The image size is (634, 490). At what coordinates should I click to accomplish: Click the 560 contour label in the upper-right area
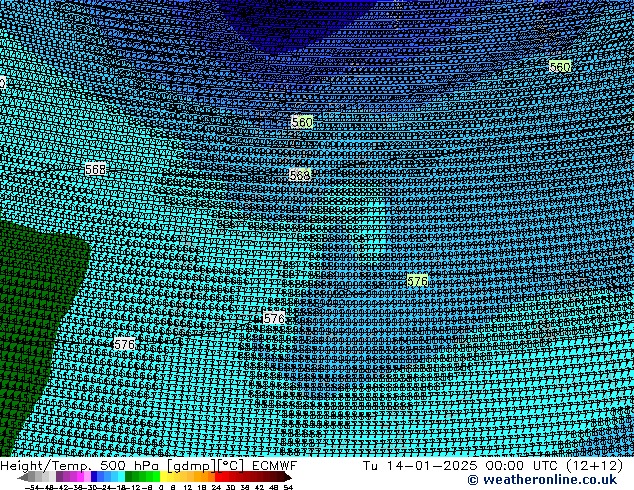pyautogui.click(x=560, y=67)
